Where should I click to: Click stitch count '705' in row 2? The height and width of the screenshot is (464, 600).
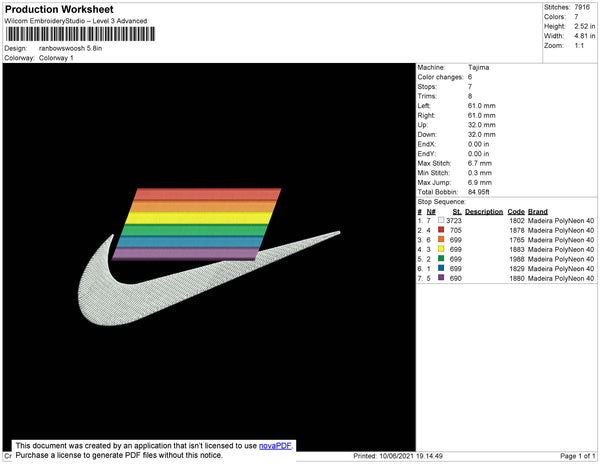[456, 230]
